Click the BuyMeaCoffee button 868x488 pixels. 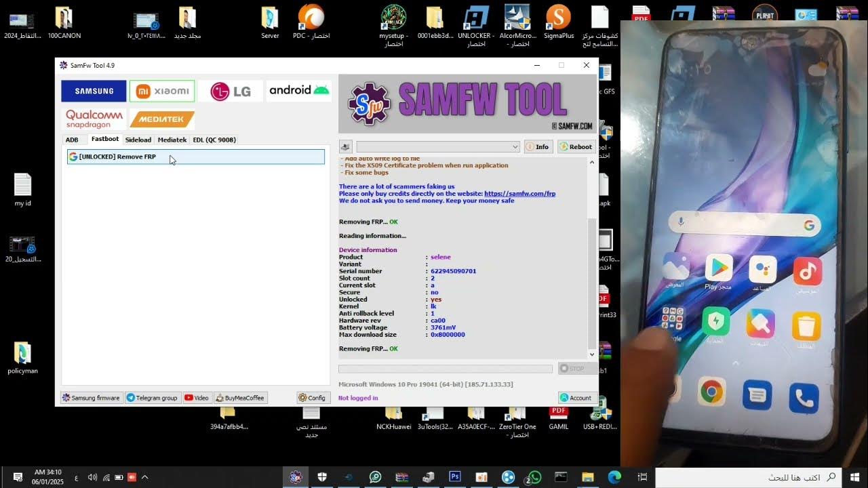point(240,398)
